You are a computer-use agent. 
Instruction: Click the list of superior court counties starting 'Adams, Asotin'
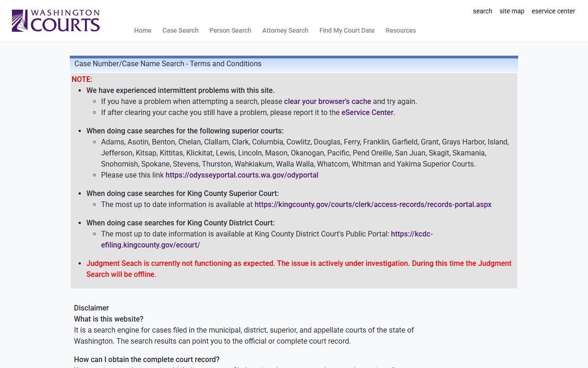pos(305,153)
